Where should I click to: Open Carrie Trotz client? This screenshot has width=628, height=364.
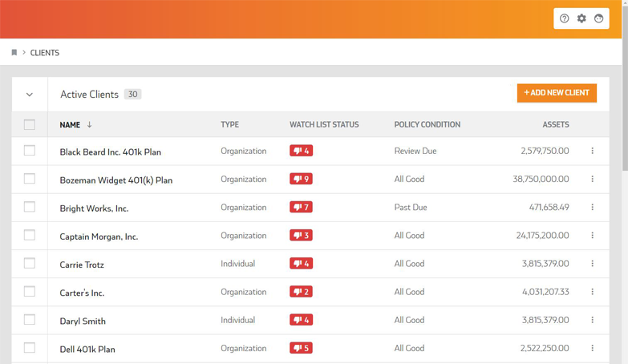pyautogui.click(x=82, y=265)
